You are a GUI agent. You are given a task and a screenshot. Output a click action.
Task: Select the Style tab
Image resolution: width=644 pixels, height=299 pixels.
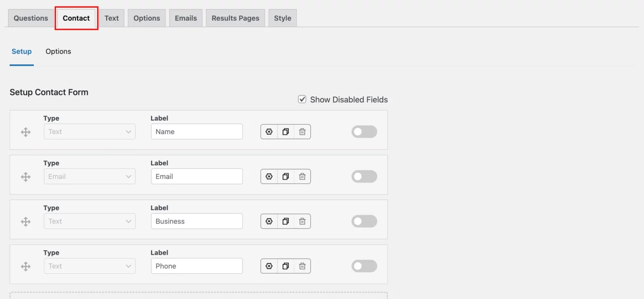pos(282,18)
